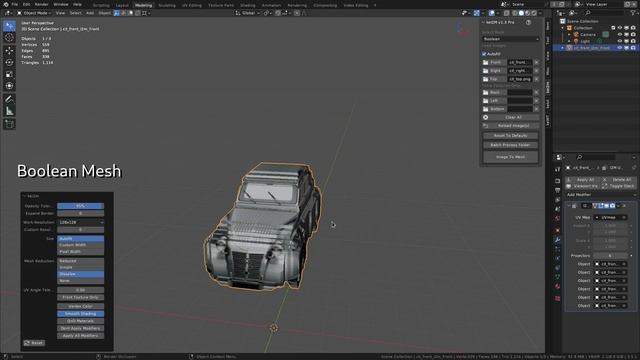Open the Blender logo menu
The image size is (640, 360).
pos(6,4)
